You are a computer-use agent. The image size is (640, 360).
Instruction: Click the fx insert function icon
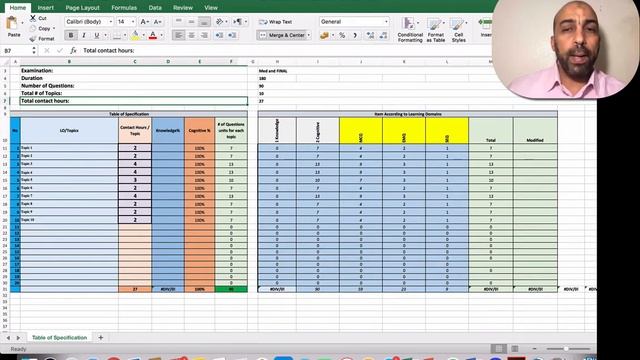point(73,51)
